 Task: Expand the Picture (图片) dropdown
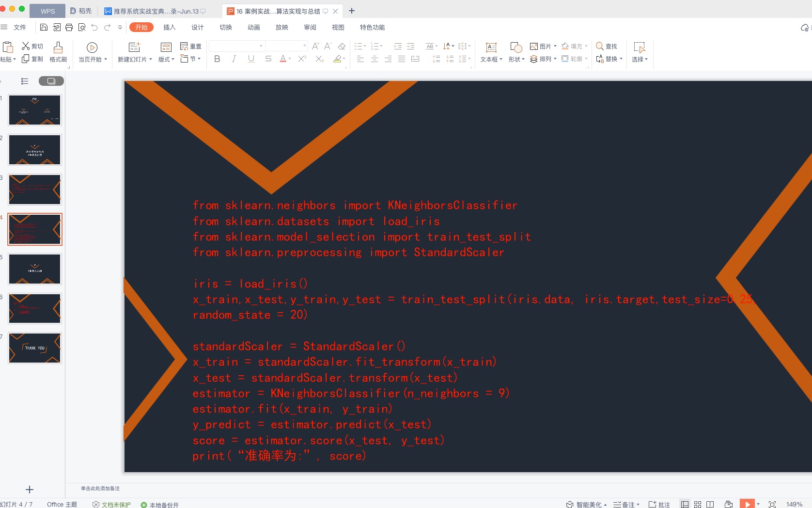pyautogui.click(x=555, y=46)
